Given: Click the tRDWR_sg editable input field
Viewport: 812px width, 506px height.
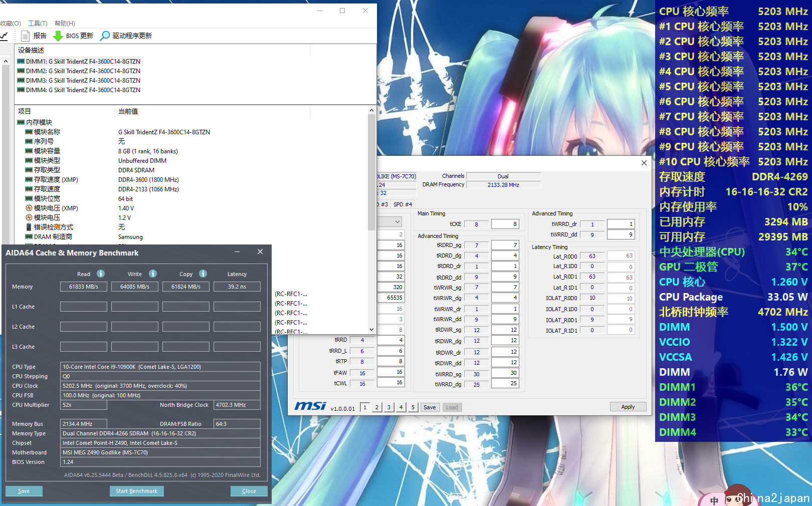Looking at the screenshot, I should (x=505, y=330).
